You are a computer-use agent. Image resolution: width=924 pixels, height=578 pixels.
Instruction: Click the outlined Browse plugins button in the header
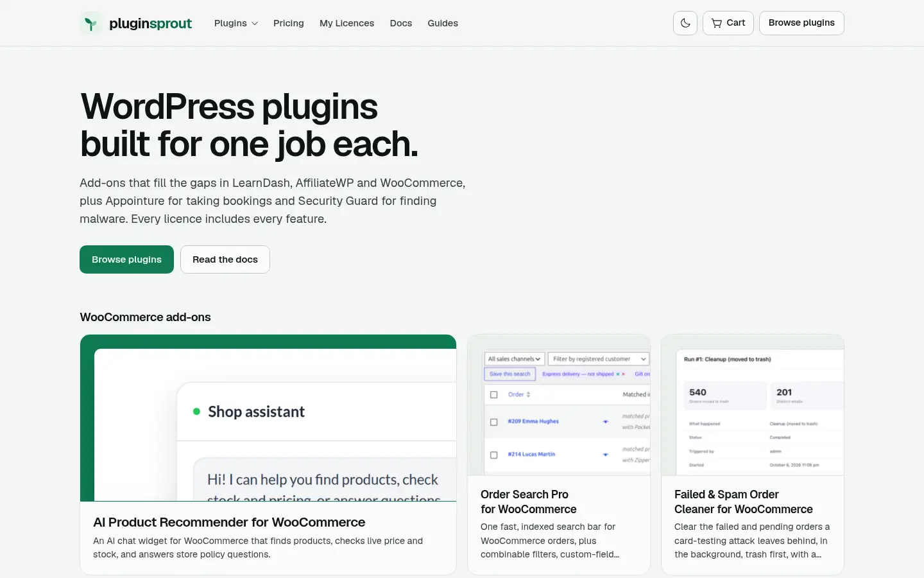801,23
